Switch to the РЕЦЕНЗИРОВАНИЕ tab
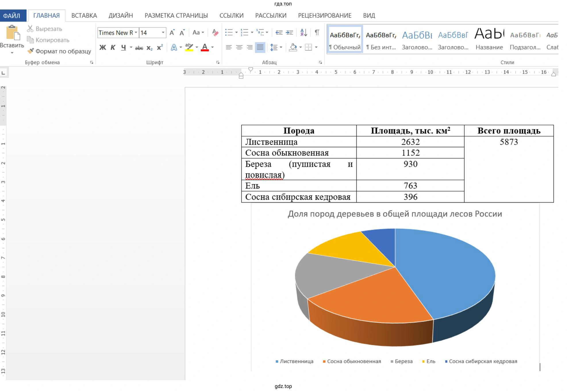Screen dimensions: 567x392 (325, 16)
